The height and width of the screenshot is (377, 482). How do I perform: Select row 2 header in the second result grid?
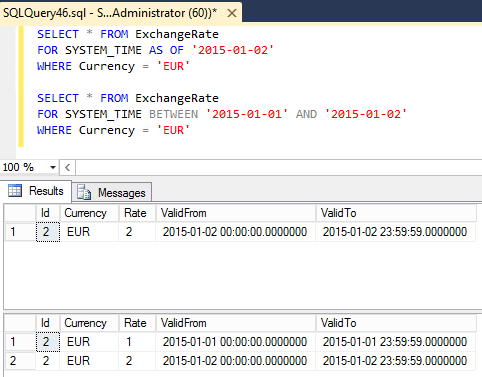pyautogui.click(x=20, y=361)
